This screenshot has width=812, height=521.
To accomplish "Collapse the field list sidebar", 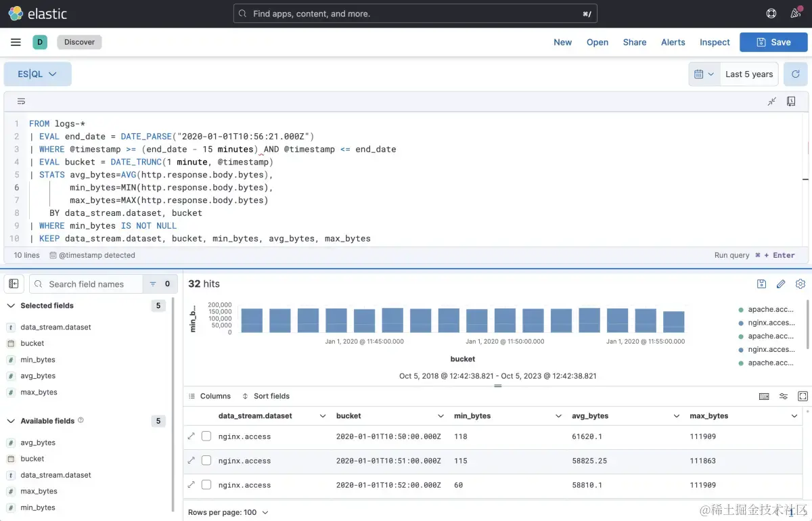I will (x=14, y=284).
